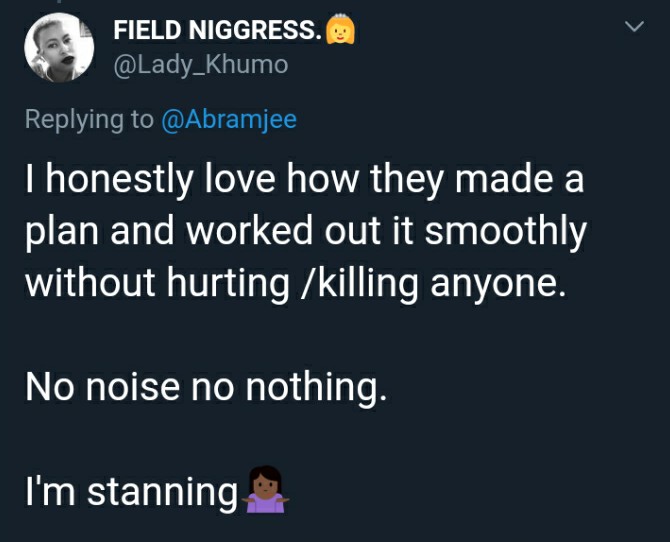The width and height of the screenshot is (670, 542).
Task: Click the shrugging woman emoji
Action: pyautogui.click(x=265, y=490)
